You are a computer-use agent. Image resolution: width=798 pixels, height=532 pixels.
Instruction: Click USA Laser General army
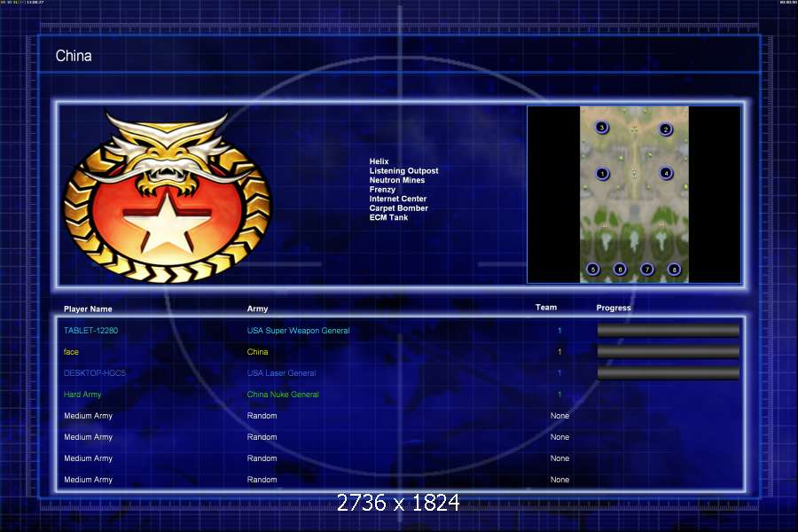pos(281,373)
